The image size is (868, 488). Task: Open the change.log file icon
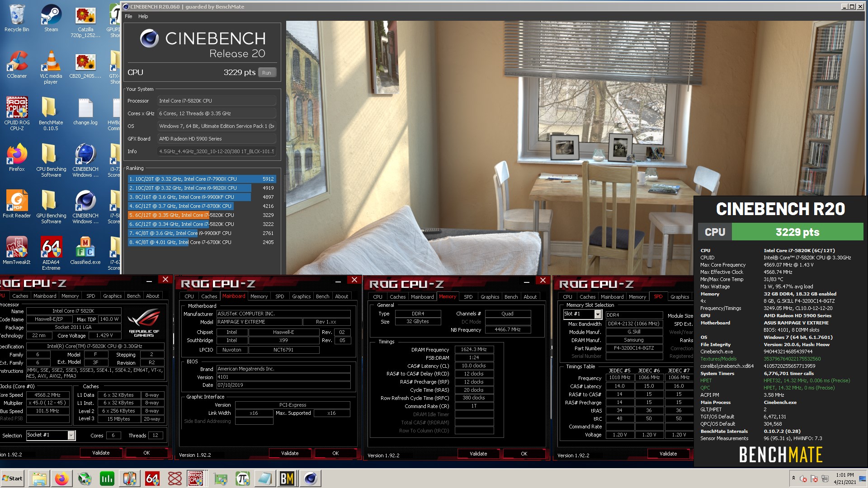(85, 112)
